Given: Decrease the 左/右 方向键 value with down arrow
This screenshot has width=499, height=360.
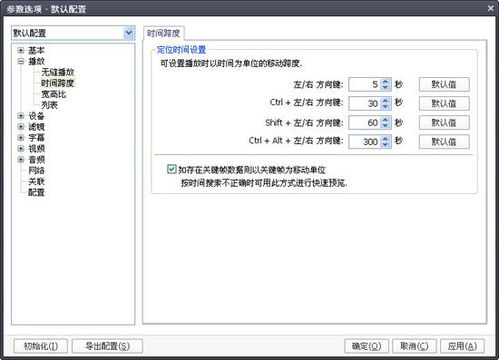Looking at the screenshot, I should pos(386,88).
